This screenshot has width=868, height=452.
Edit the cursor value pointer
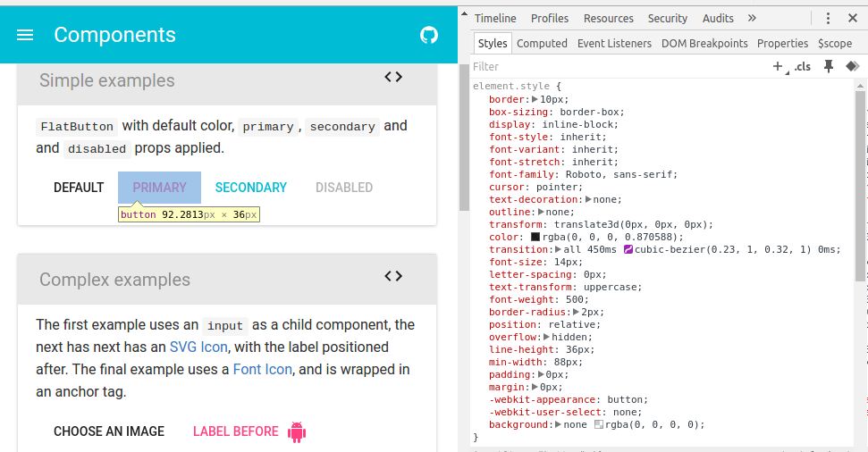click(x=557, y=187)
